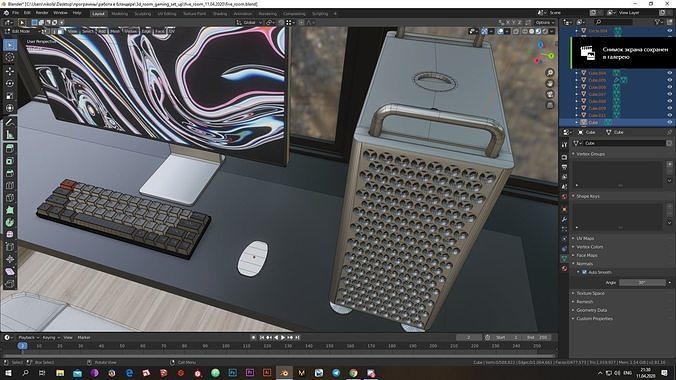
Task: Open the Keying popover in timeline
Action: pos(50,338)
